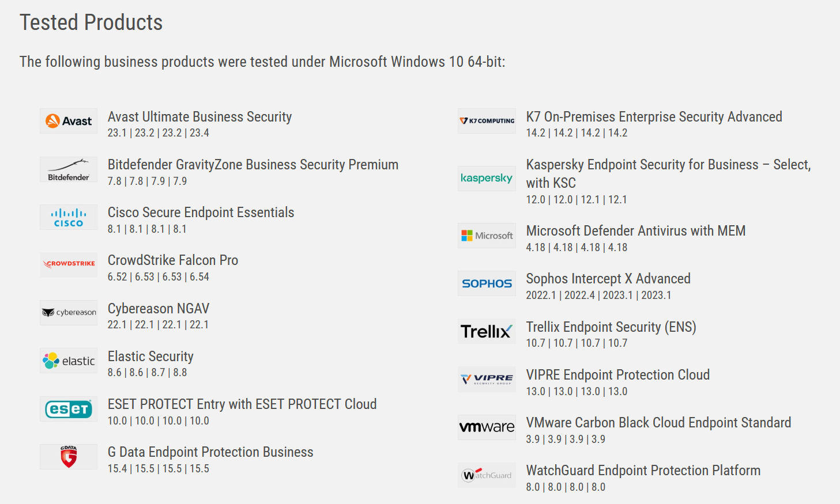The width and height of the screenshot is (840, 504).
Task: Select the Cisco logo icon
Action: tap(69, 218)
